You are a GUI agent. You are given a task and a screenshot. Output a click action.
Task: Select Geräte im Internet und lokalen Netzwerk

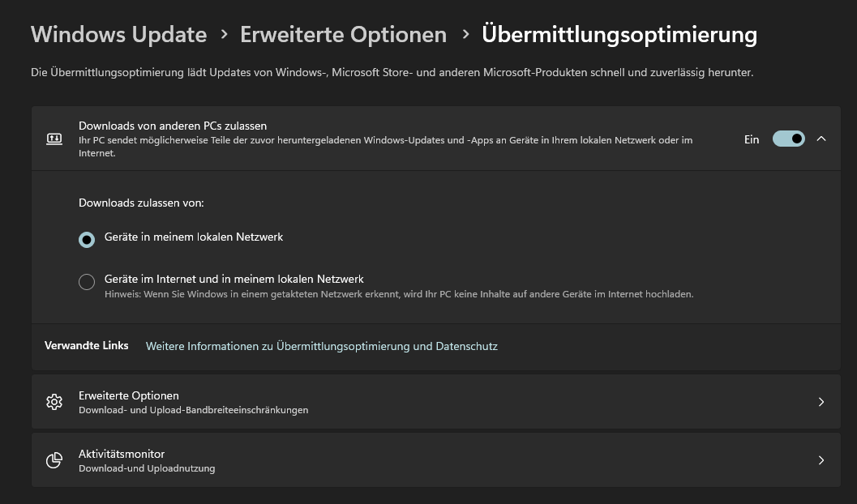(87, 282)
